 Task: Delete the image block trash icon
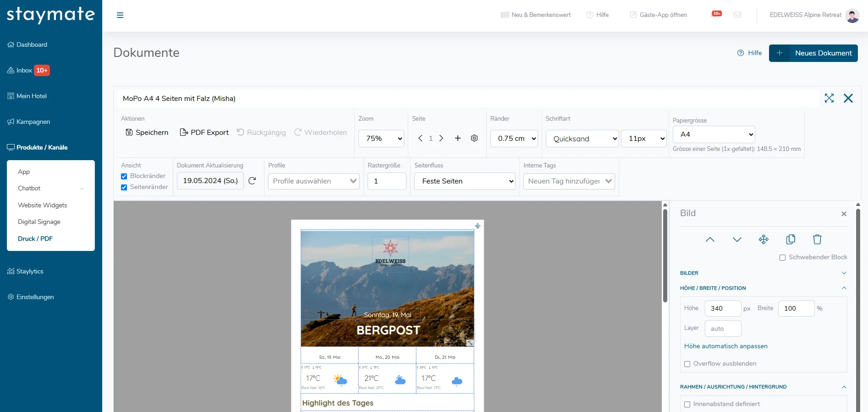(817, 239)
